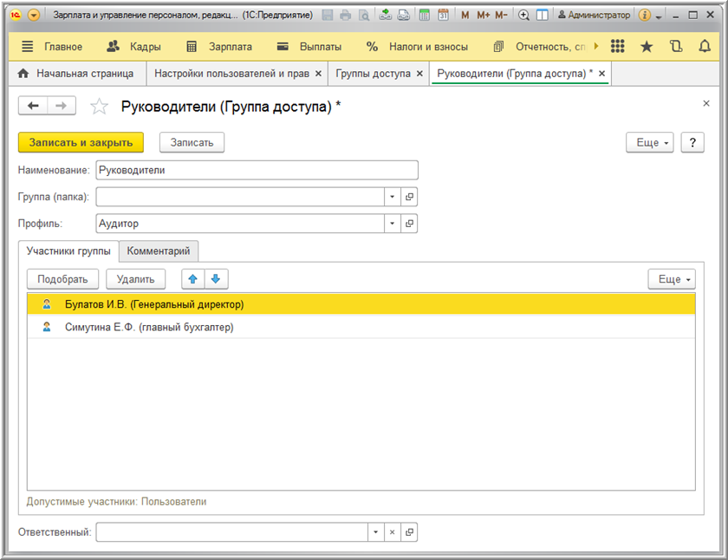Click the zoom magnifier in the title bar

[x=523, y=16]
